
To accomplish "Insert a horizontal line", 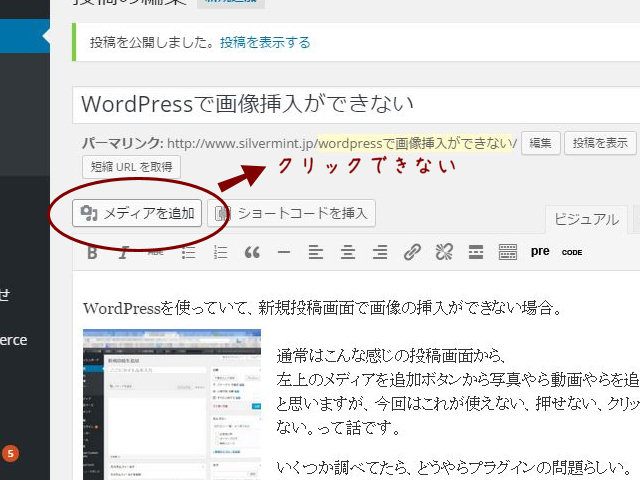I will tap(284, 253).
